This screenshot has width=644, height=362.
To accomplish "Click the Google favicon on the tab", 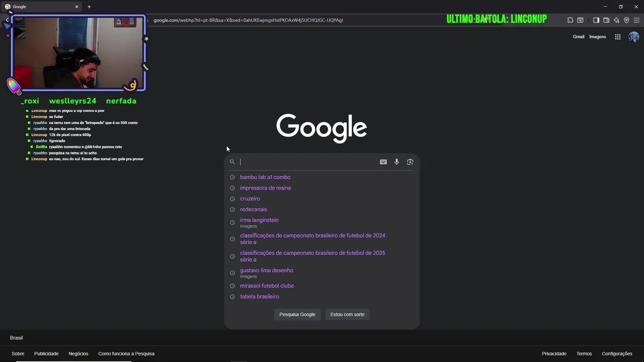I will click(8, 7).
